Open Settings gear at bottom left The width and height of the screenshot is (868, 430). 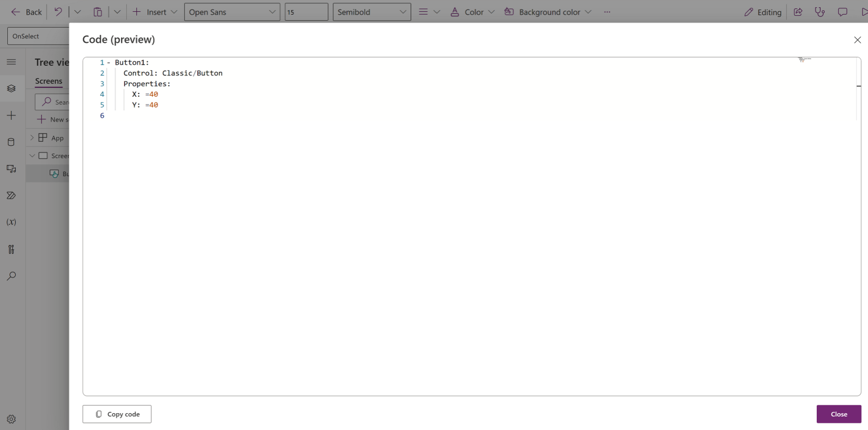(11, 419)
